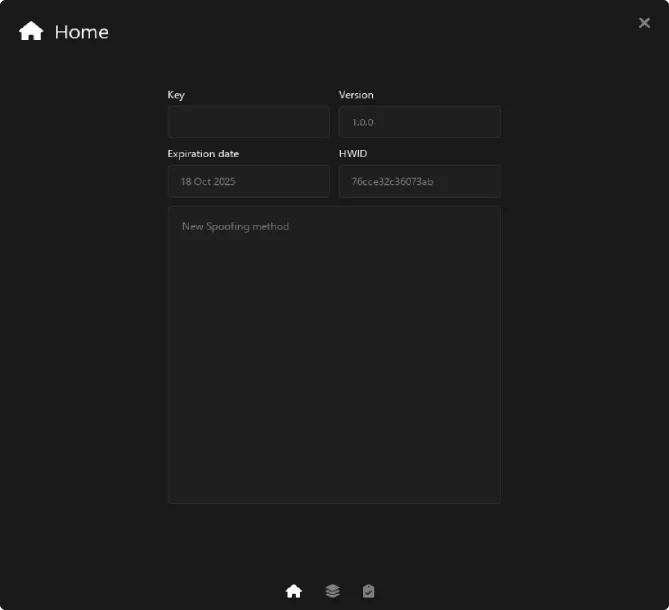Viewport: 669px width, 610px height.
Task: Open the stacked layers page icon
Action: (x=332, y=591)
